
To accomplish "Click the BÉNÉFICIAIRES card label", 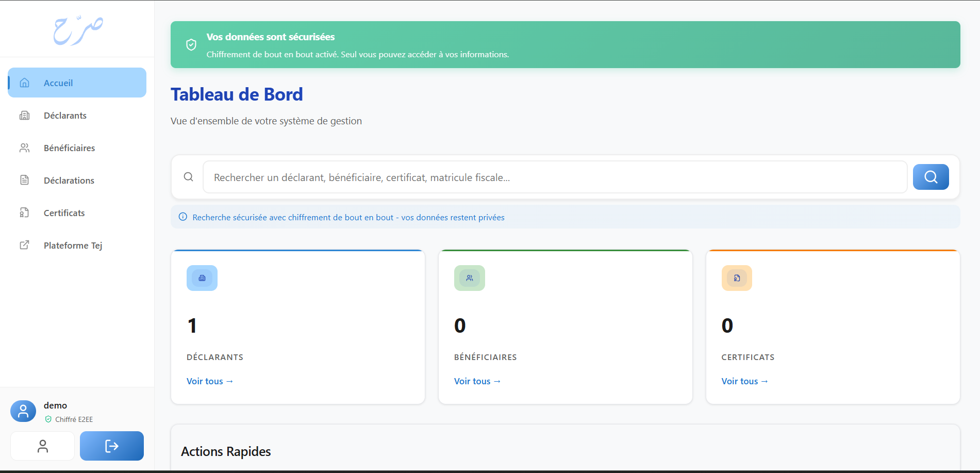I will click(x=486, y=357).
